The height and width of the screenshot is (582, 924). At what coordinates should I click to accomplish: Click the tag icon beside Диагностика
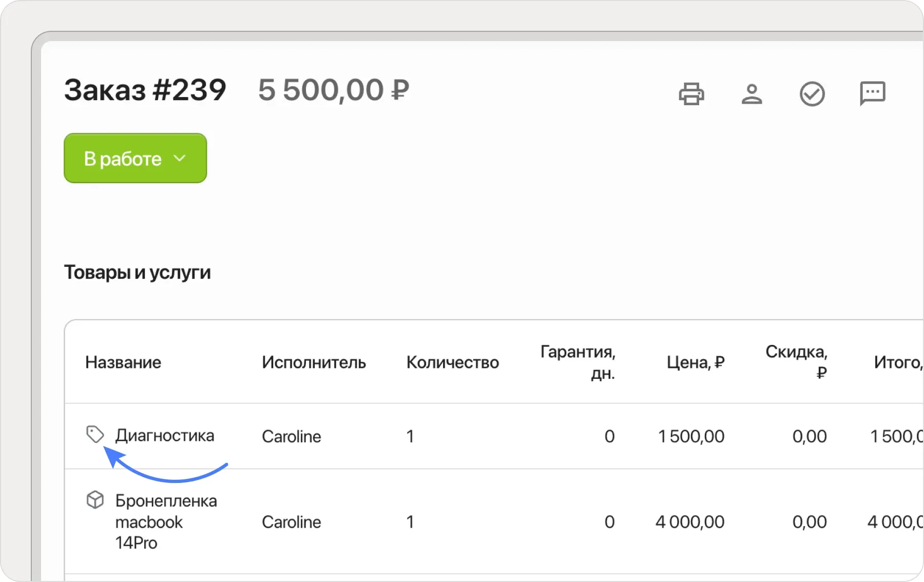pos(95,435)
